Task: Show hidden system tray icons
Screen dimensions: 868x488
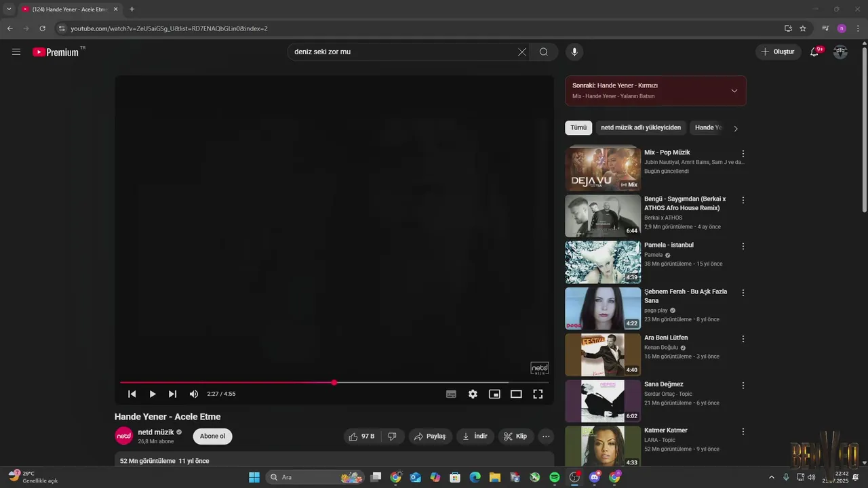Action: point(771,477)
